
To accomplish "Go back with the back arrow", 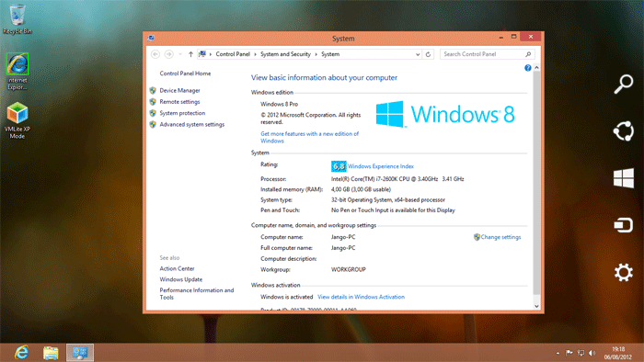I will tap(155, 54).
